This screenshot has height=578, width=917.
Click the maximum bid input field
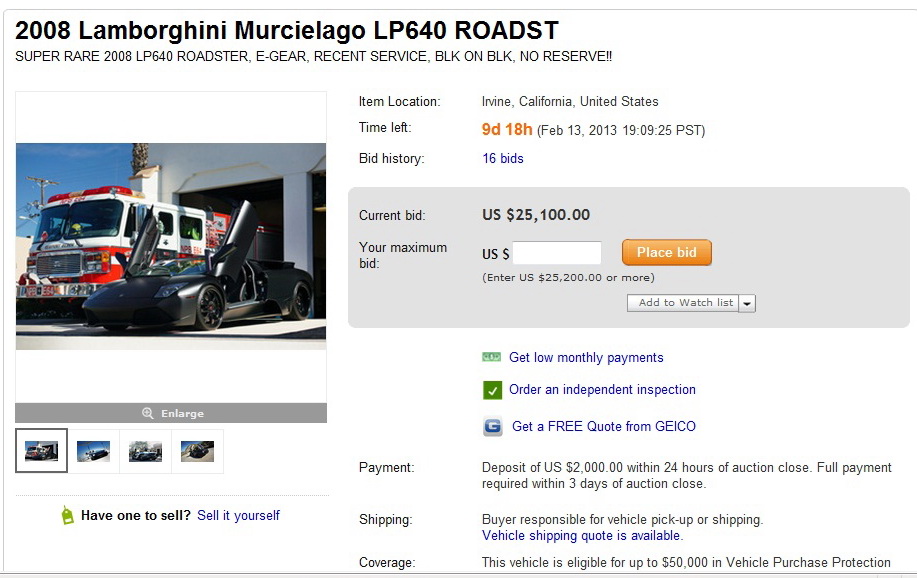557,253
